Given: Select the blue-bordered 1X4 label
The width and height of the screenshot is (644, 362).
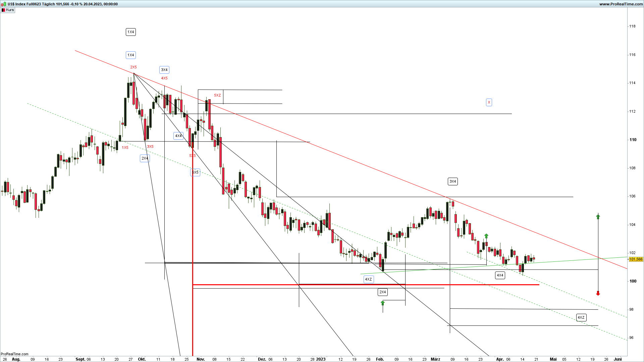Looking at the screenshot, I should pyautogui.click(x=131, y=55).
